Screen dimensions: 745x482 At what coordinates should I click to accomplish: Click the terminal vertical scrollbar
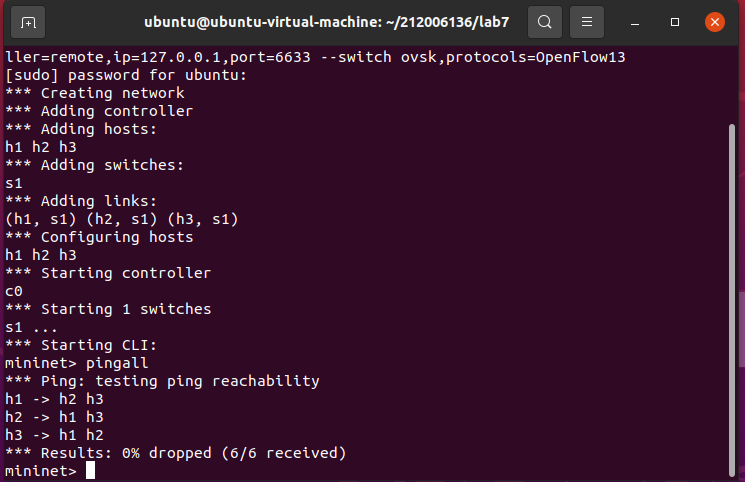[732, 299]
